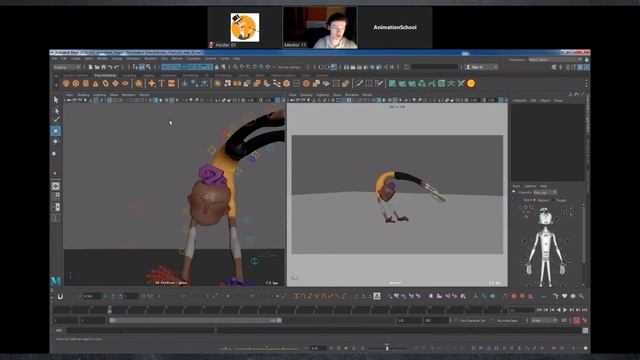The height and width of the screenshot is (360, 640).
Task: Open the Panels menu in right viewport
Action: click(x=367, y=95)
